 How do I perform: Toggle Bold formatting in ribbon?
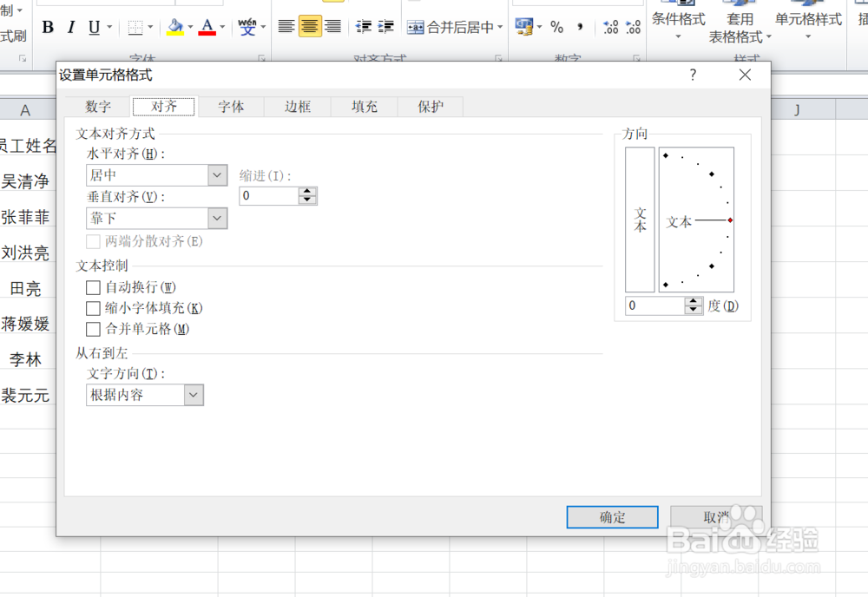(x=48, y=27)
